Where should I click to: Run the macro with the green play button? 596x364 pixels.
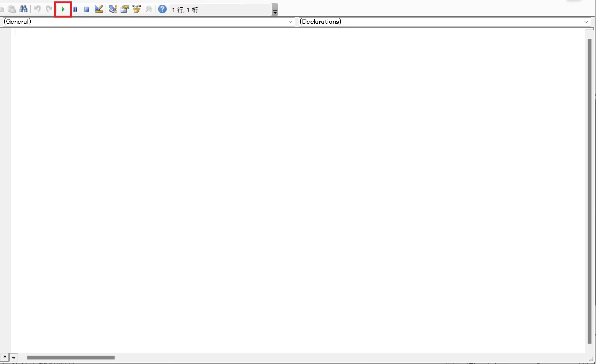point(63,9)
